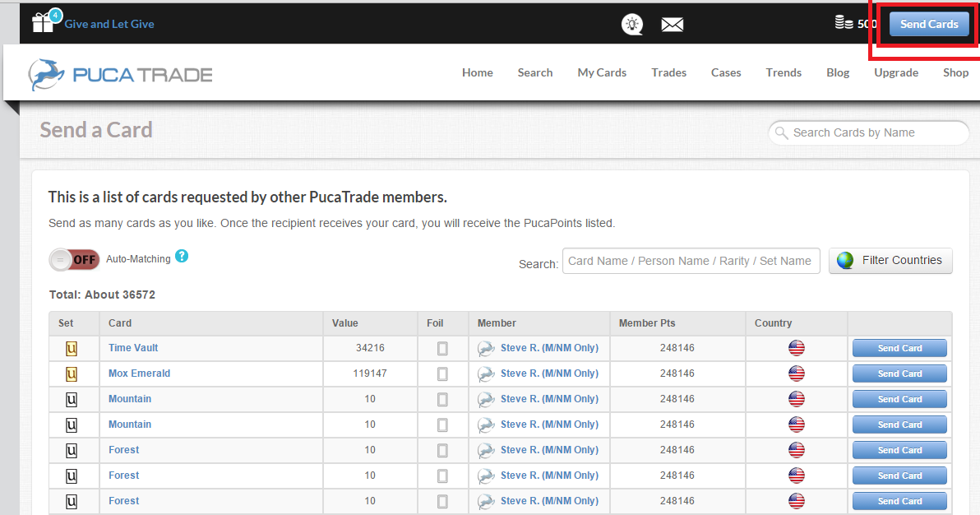Check the Foil box for Time Vault
980x515 pixels.
[442, 349]
